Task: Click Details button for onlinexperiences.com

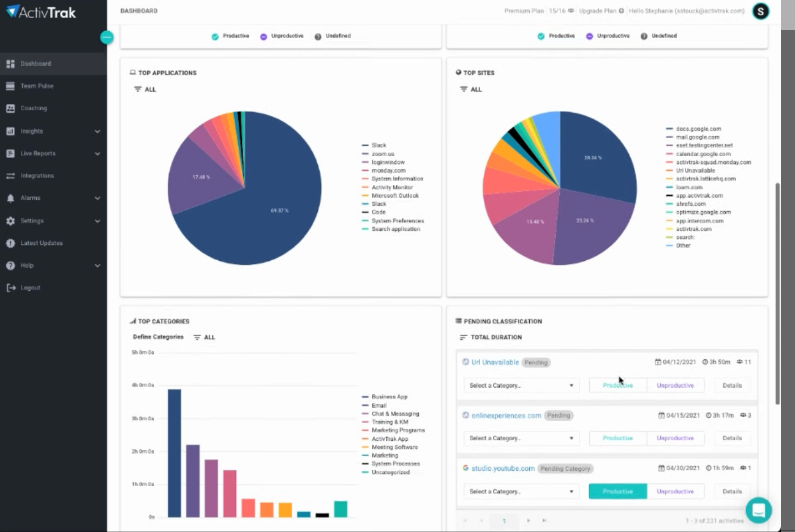Action: [x=732, y=438]
